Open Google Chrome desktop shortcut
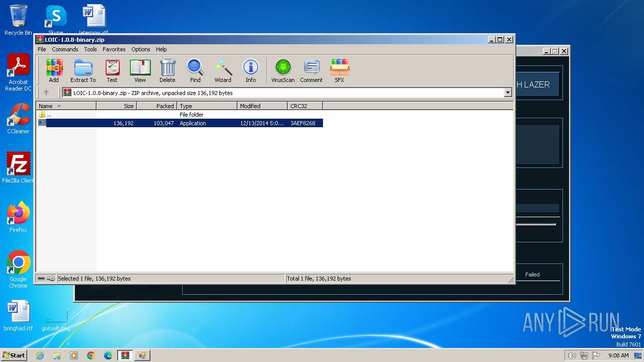Image resolution: width=644 pixels, height=362 pixels. 18,269
